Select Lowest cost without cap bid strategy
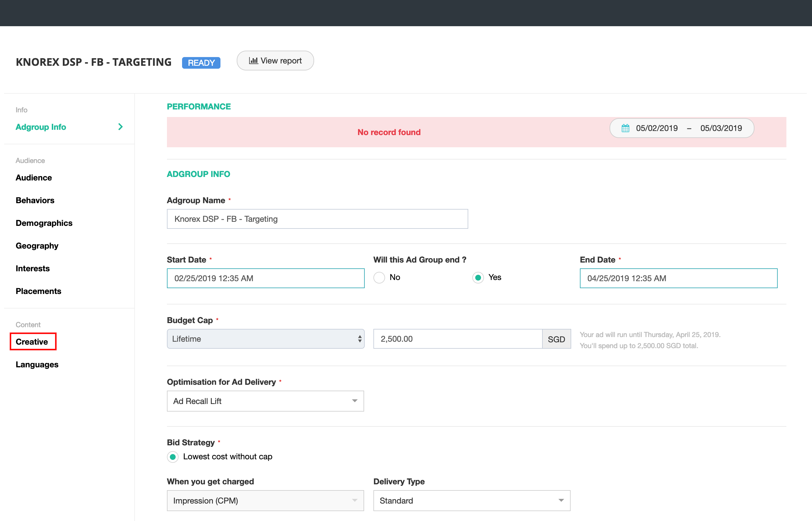 pyautogui.click(x=173, y=457)
